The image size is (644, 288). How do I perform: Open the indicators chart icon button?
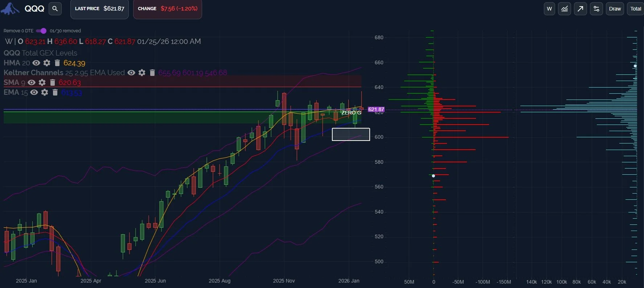[x=565, y=9]
